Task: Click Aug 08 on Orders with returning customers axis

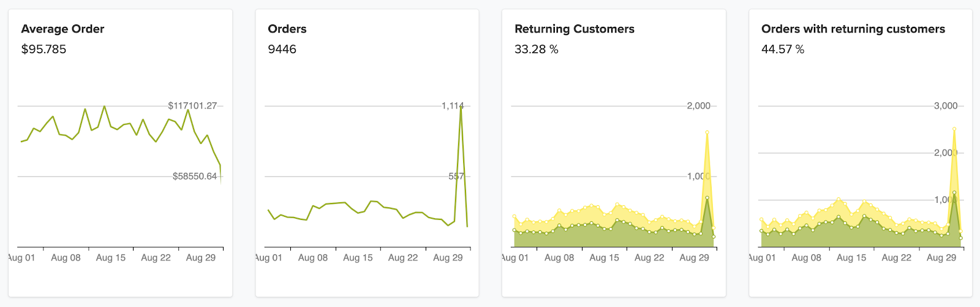Action: pos(806,258)
